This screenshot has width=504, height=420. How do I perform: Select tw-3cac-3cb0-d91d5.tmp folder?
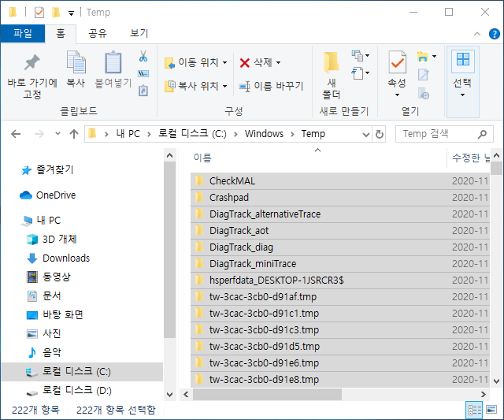340,347
